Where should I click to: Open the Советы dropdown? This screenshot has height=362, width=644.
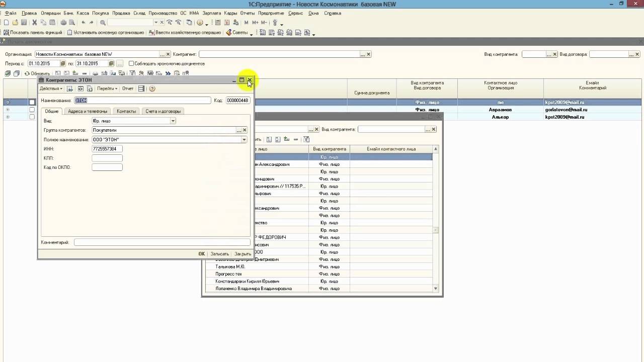coord(239,32)
